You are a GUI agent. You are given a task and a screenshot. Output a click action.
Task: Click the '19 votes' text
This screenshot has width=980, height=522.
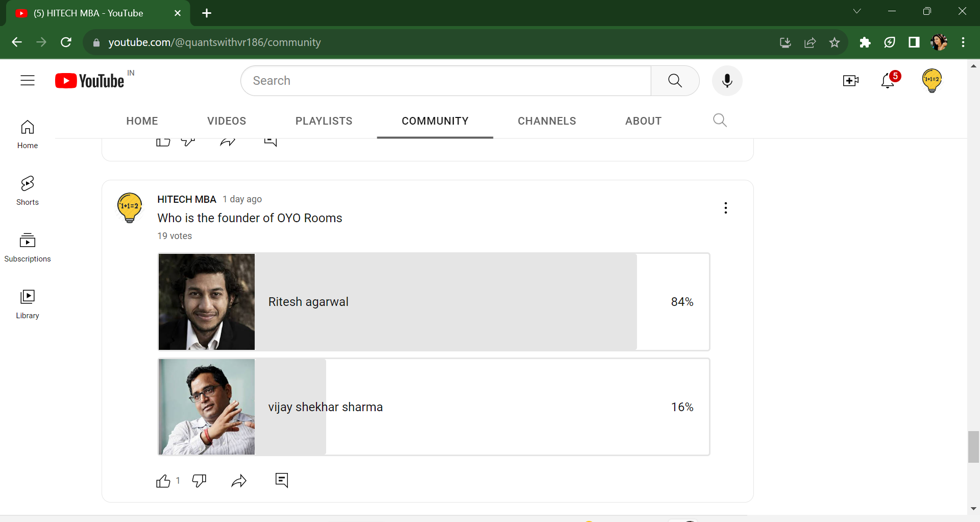point(175,236)
